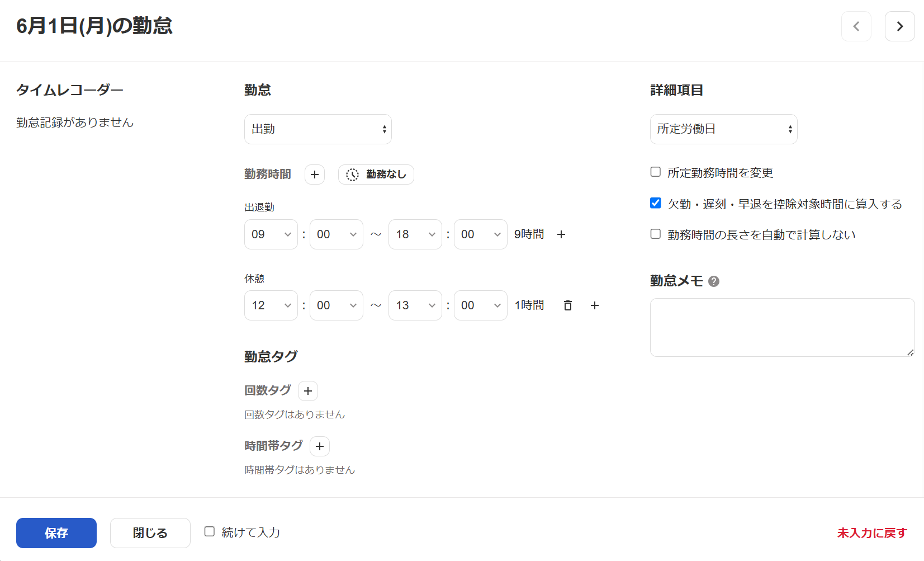Click 回数タグはありません text
The width and height of the screenshot is (924, 561).
[295, 414]
